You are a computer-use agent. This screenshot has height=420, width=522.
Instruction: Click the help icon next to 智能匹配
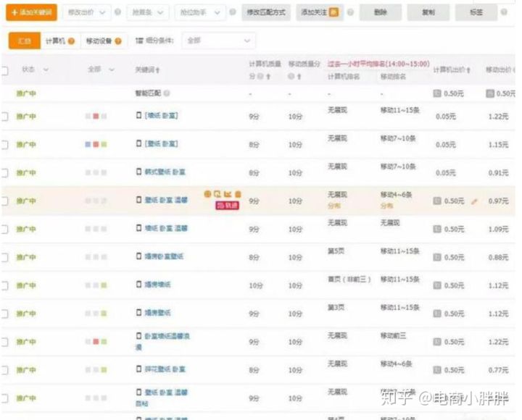click(167, 93)
